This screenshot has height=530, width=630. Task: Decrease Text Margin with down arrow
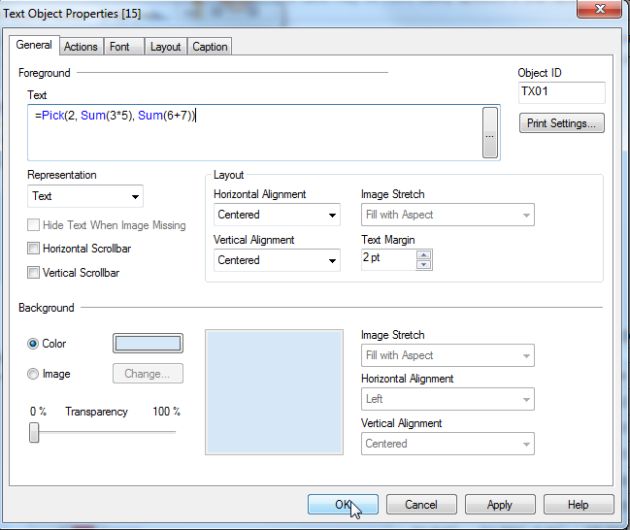(x=423, y=265)
